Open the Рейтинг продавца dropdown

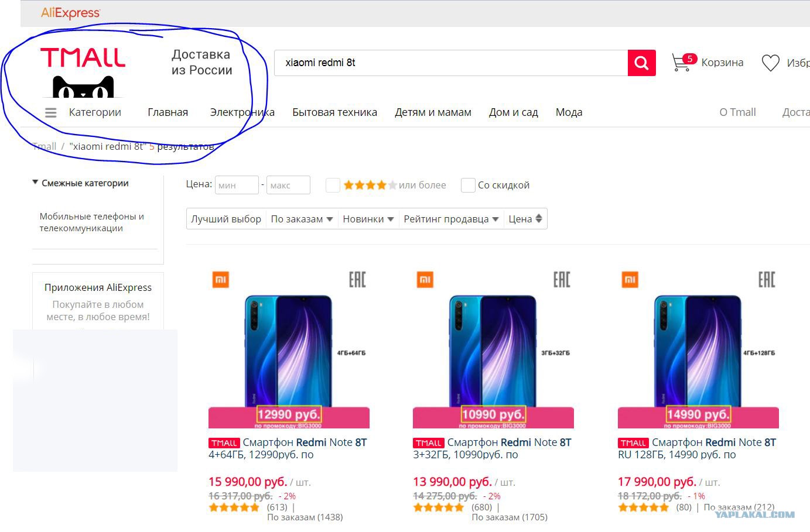[x=451, y=219]
